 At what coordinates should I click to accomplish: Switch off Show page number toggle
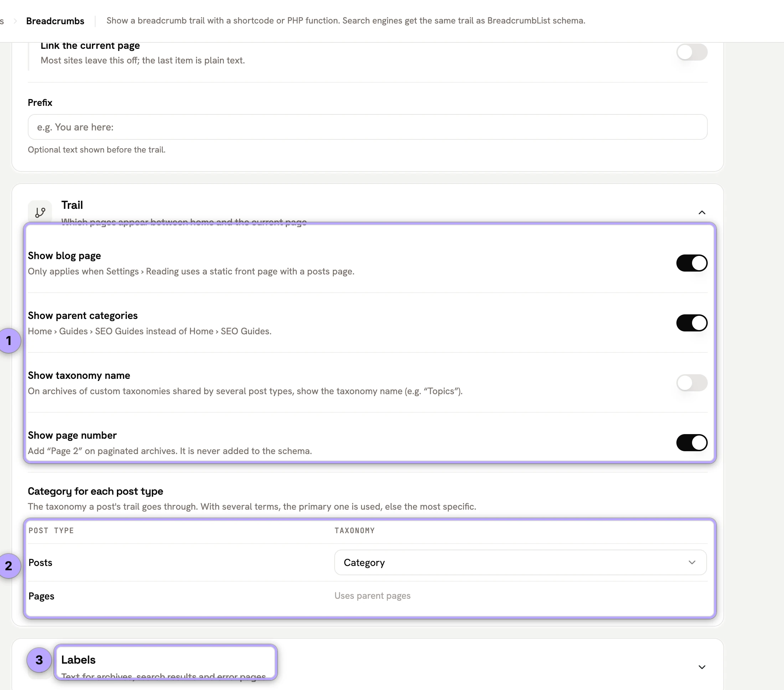(x=692, y=443)
